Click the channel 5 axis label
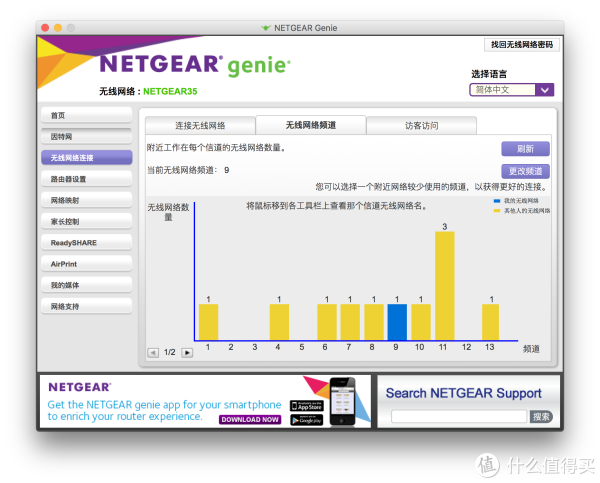The height and width of the screenshot is (483, 600). pyautogui.click(x=302, y=347)
